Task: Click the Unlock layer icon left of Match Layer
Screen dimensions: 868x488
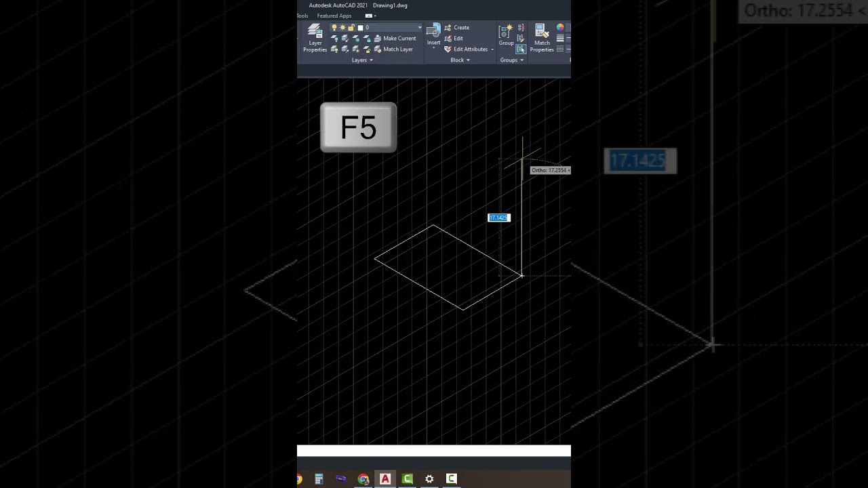Action: point(367,49)
